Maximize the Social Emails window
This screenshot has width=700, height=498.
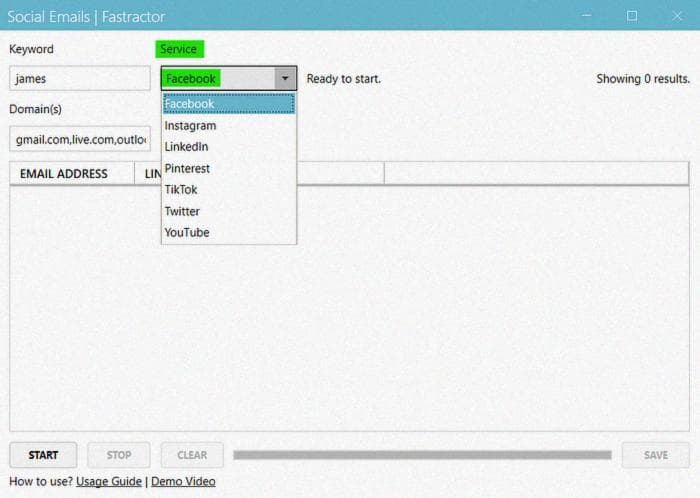[x=632, y=16]
